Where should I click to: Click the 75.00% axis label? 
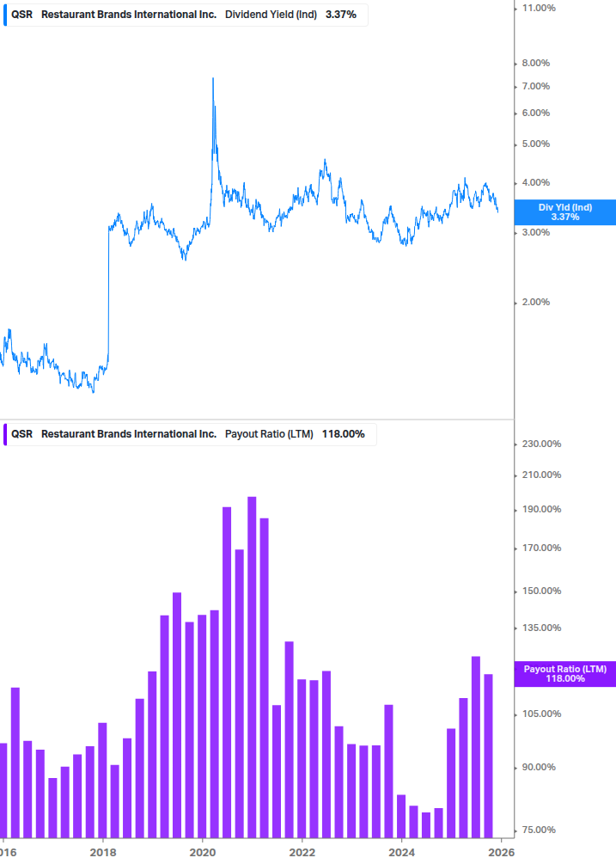539,830
